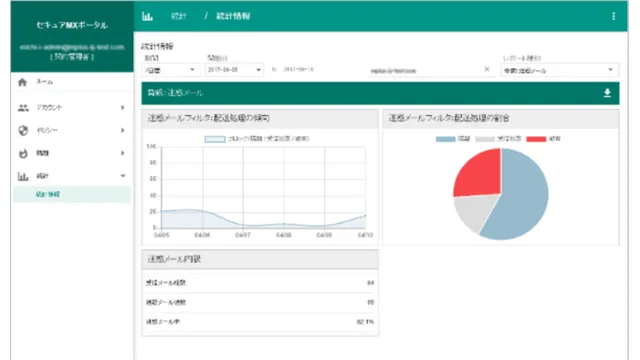Click the セキュアMXポータル title
640x360 pixels.
click(72, 25)
